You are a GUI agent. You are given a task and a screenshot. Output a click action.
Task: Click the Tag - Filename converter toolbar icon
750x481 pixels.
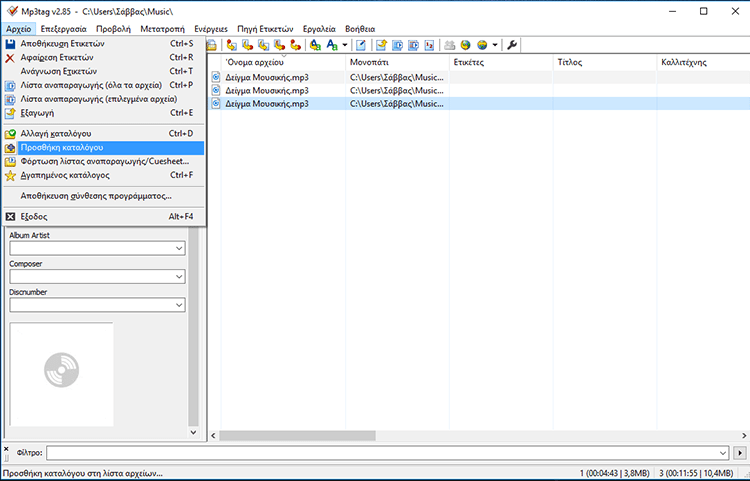point(232,45)
